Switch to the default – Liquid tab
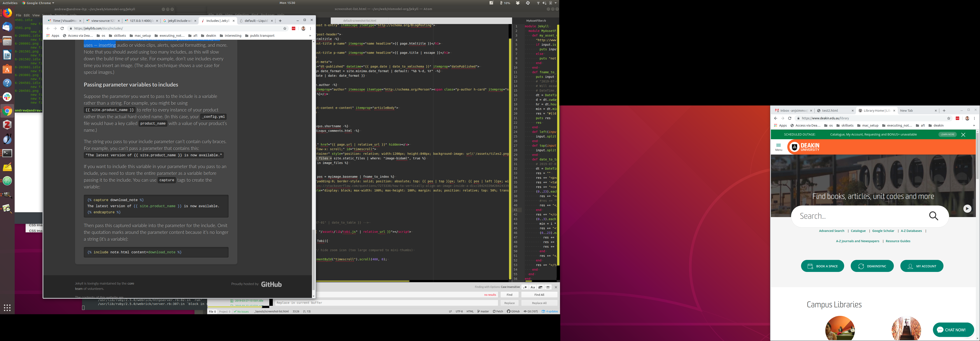 point(256,21)
